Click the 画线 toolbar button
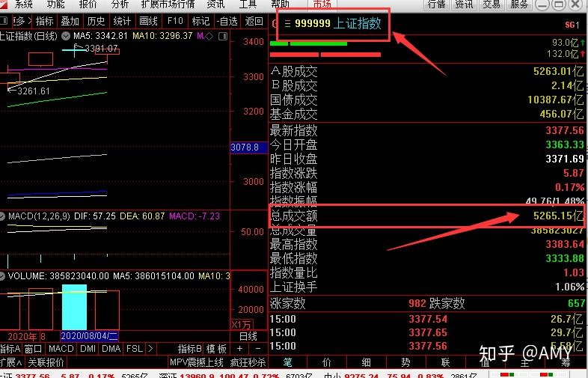This screenshot has width=588, height=378. coord(148,21)
